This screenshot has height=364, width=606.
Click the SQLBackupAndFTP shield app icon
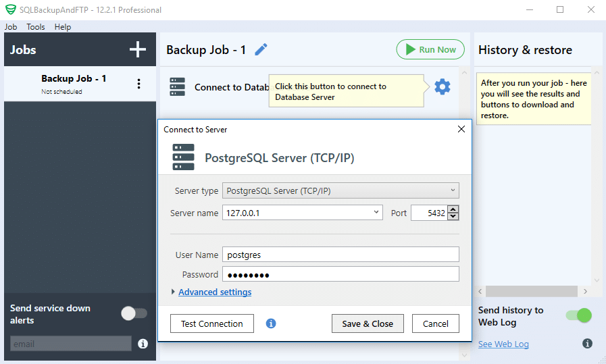pyautogui.click(x=10, y=9)
